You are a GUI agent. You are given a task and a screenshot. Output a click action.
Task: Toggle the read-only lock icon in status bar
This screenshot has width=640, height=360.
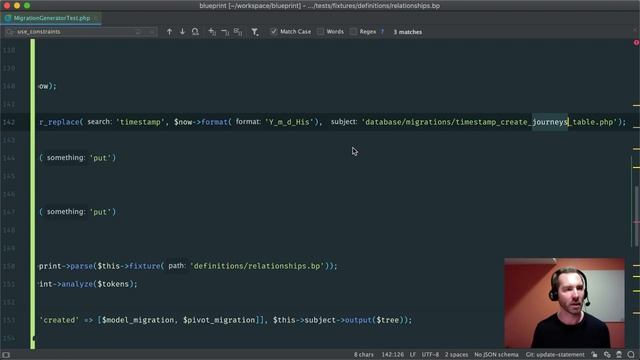pyautogui.click(x=594, y=355)
